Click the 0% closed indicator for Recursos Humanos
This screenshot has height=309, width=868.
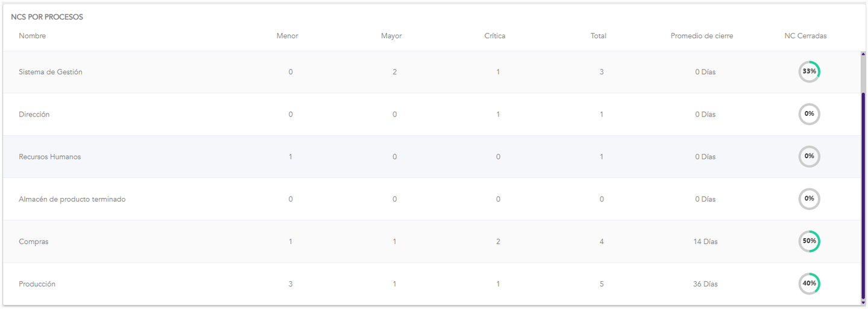809,156
